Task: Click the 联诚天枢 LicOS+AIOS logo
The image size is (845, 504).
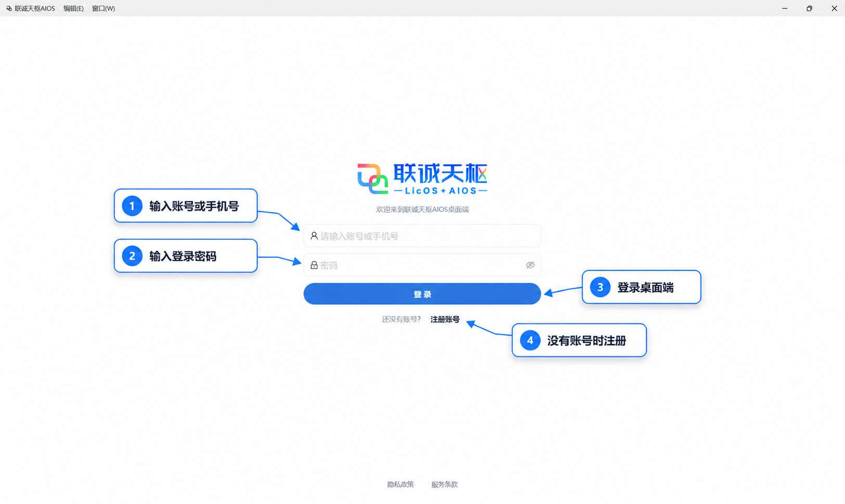Action: tap(422, 179)
